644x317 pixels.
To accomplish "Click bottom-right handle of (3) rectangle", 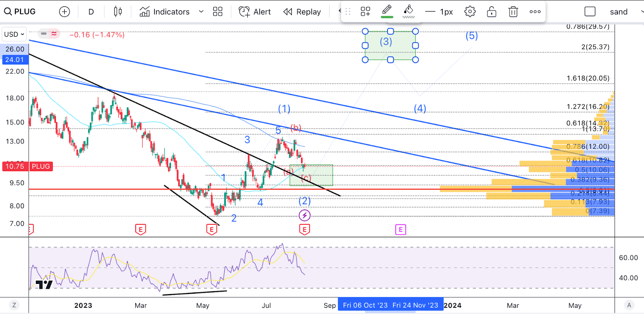I will pos(415,60).
